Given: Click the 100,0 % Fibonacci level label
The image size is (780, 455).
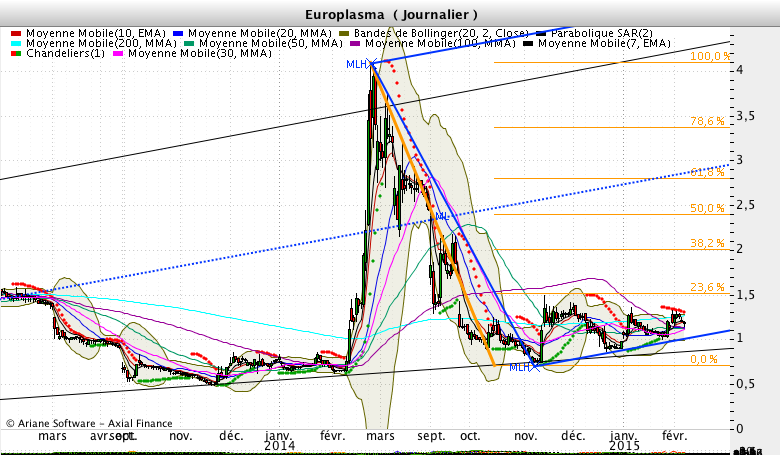Looking at the screenshot, I should (x=710, y=56).
